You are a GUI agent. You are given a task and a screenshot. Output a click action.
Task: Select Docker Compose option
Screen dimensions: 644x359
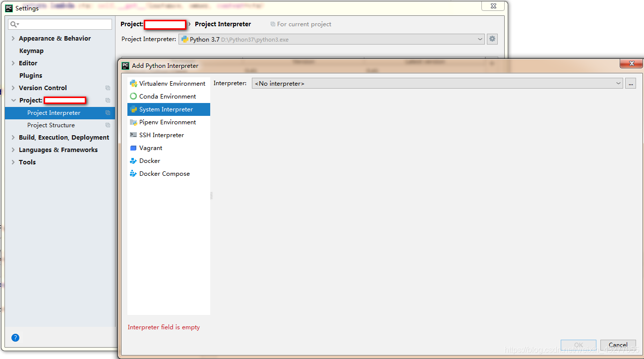pyautogui.click(x=169, y=174)
